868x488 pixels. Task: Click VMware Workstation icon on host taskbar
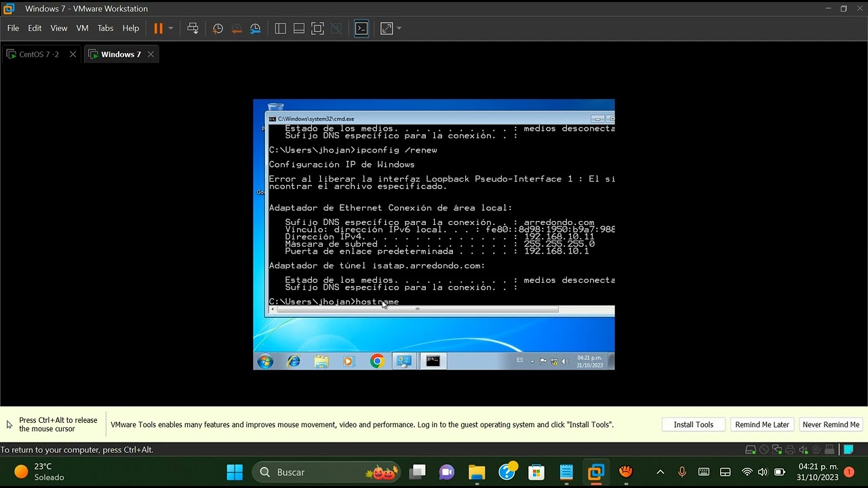click(595, 472)
